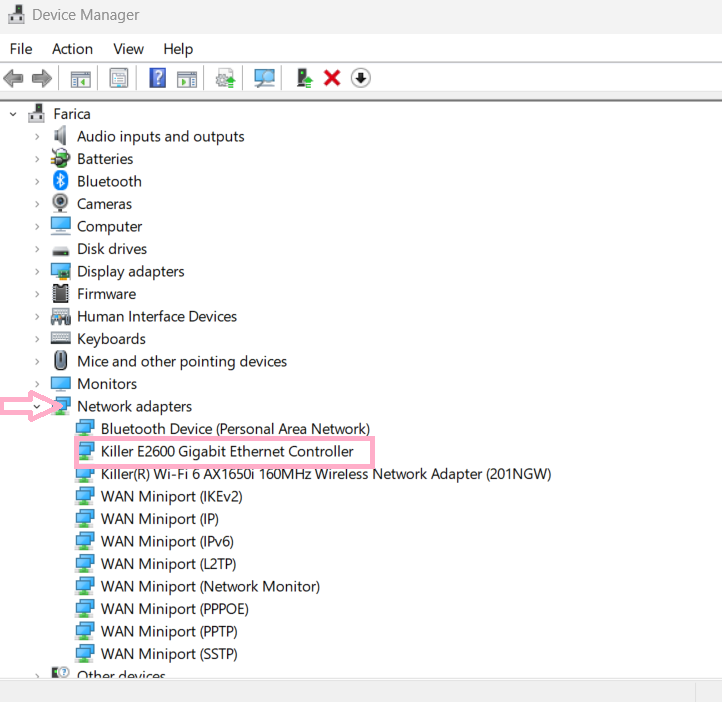The height and width of the screenshot is (702, 722).
Task: Click the red X Uninstall device icon
Action: [333, 78]
